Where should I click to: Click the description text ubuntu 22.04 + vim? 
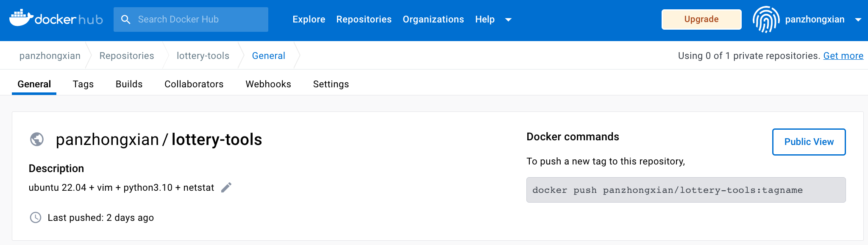(121, 187)
